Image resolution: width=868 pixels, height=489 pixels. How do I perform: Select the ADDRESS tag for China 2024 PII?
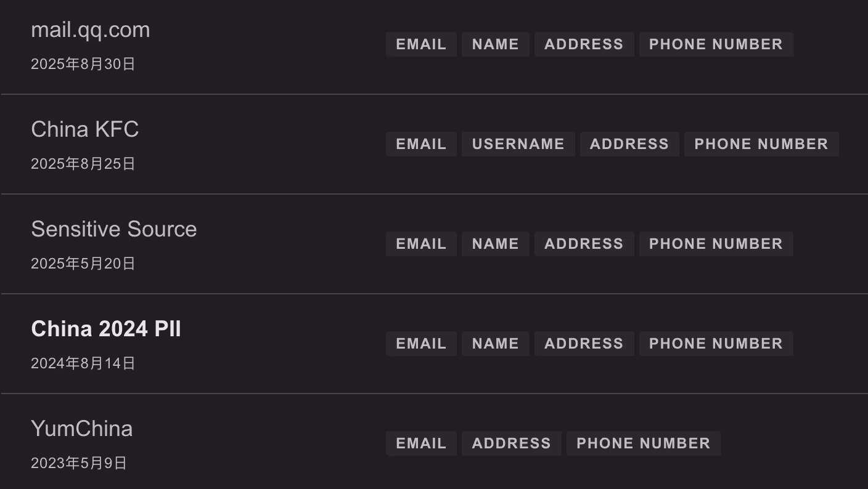coord(584,344)
